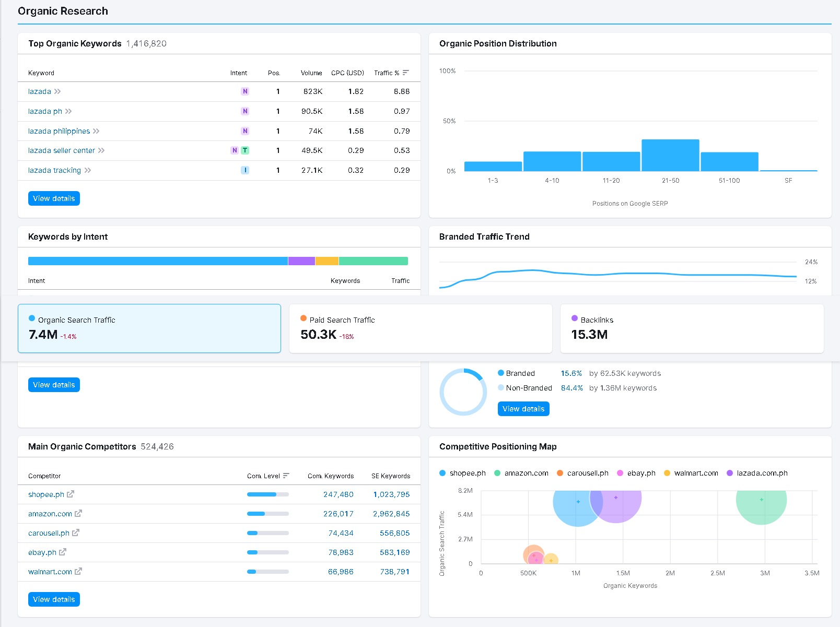Select the Paid Search Traffic card
This screenshot has height=627, width=840.
pyautogui.click(x=421, y=328)
